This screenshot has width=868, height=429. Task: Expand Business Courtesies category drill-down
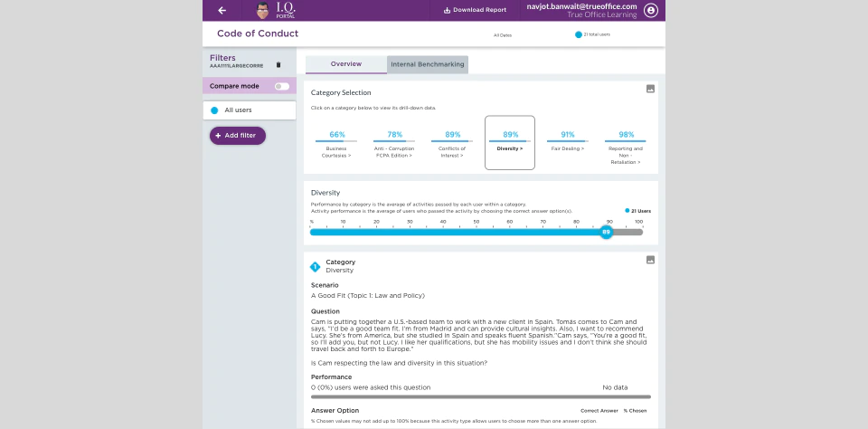pos(336,145)
